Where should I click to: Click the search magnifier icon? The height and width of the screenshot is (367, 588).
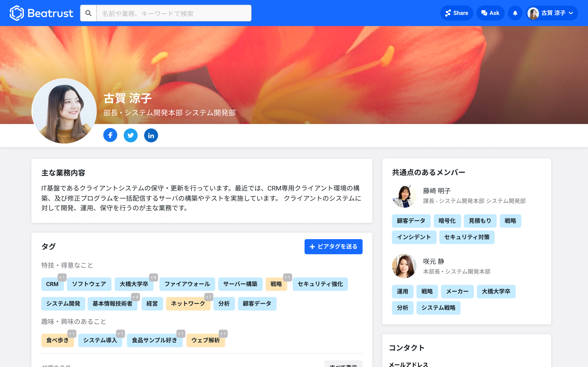pos(88,13)
